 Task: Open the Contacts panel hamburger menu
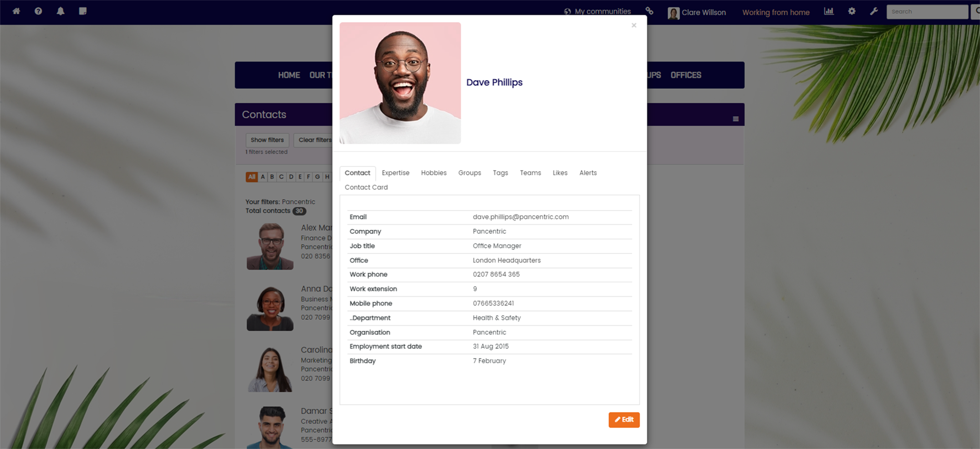(x=736, y=119)
